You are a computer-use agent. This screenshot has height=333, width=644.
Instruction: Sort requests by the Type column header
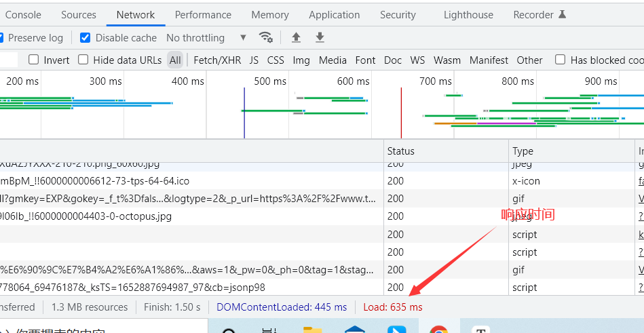tap(523, 151)
